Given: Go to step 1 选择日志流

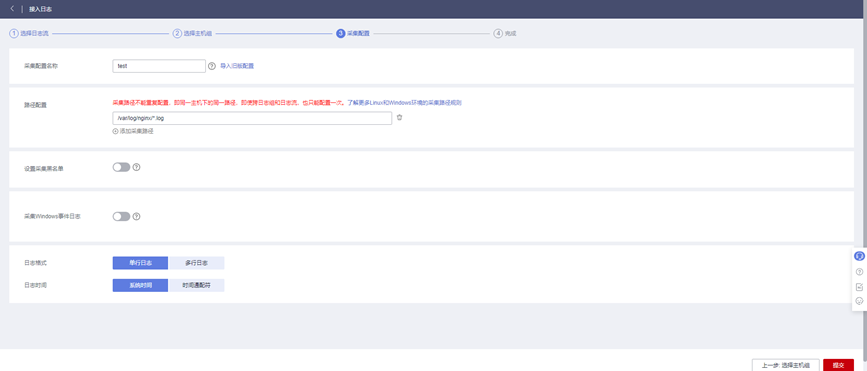Looking at the screenshot, I should (29, 33).
